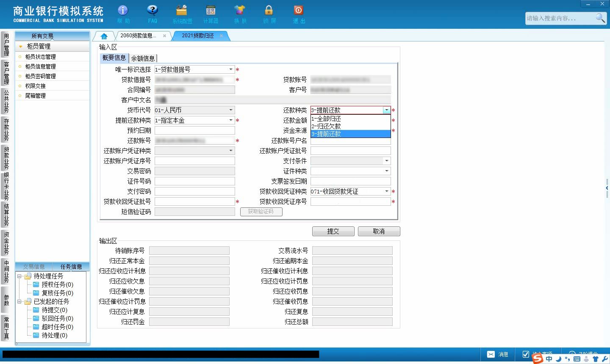Viewport: 610px width, 364px height.
Task: Open 消息 messages in status bar
Action: pyautogui.click(x=498, y=354)
